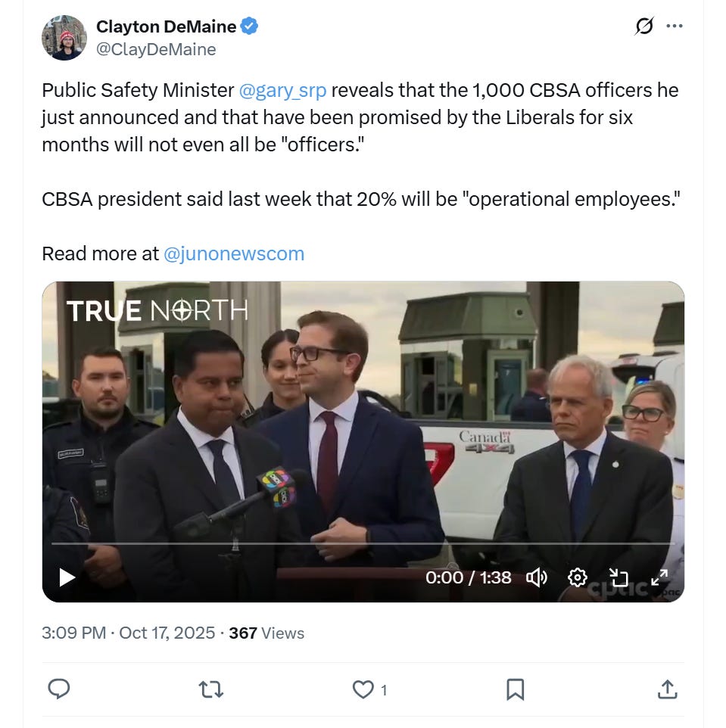Open the @ClayDeMaine handle
Screen dimensions: 726x728
(156, 49)
